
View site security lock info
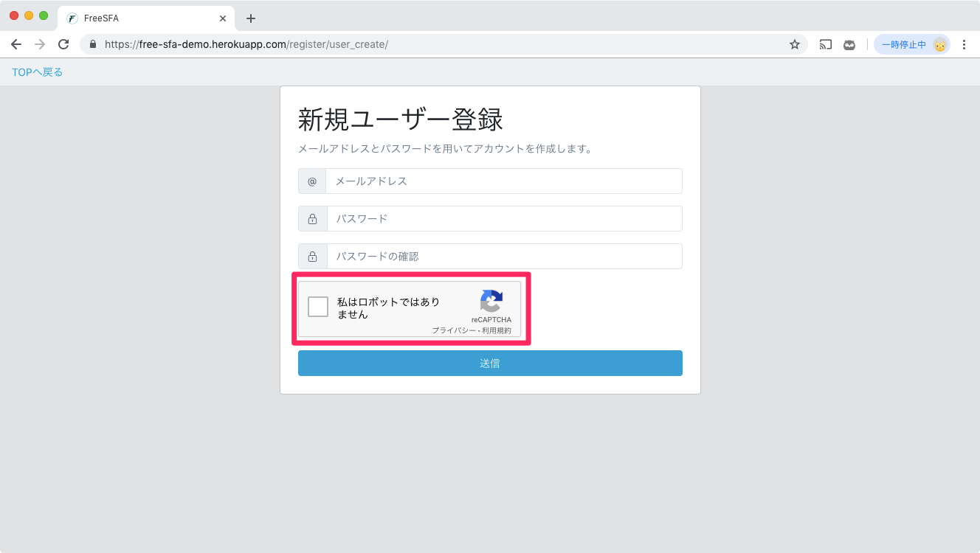[x=93, y=44]
